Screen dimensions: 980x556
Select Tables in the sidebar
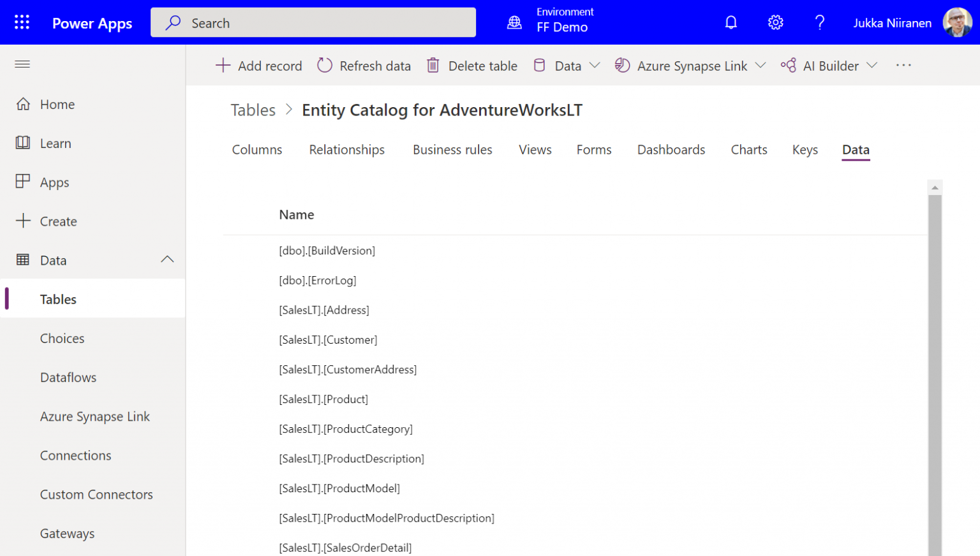point(93,299)
